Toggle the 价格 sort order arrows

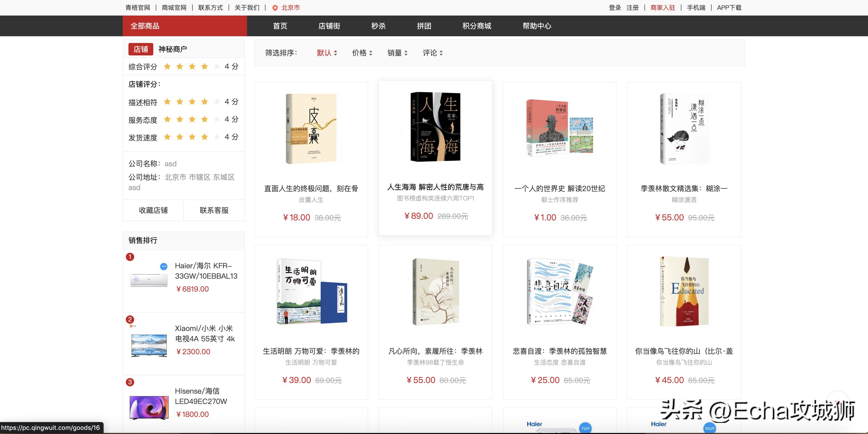371,53
